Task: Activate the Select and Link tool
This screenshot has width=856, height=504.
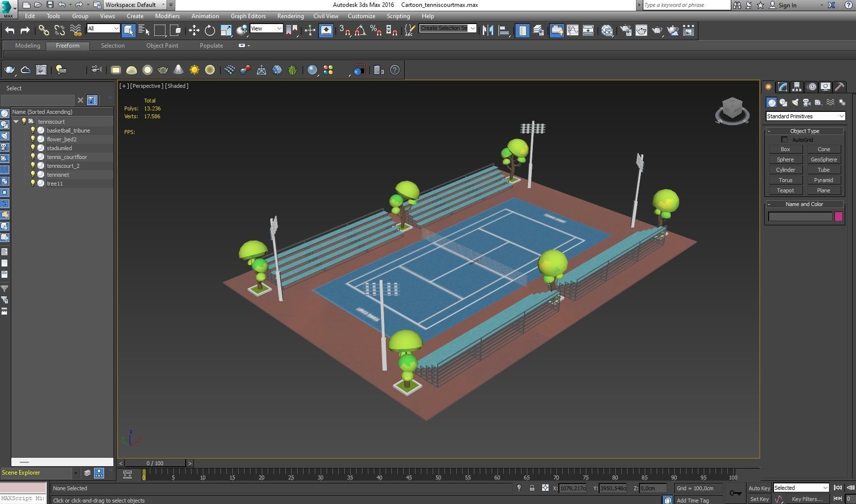Action: click(x=44, y=30)
